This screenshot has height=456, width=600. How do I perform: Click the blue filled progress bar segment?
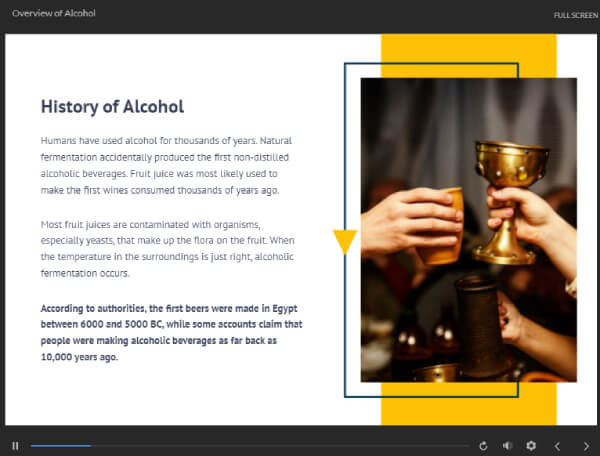60,445
